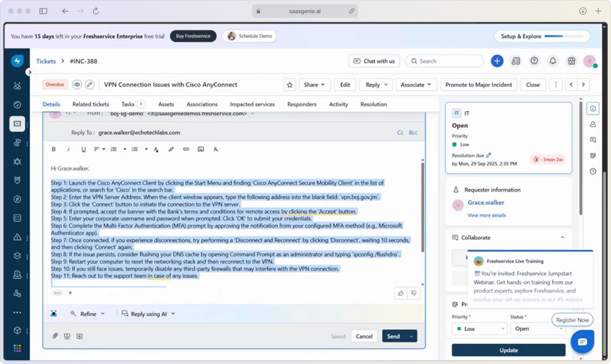611x364 pixels.
Task: Open the Refine dropdown
Action: (x=87, y=314)
